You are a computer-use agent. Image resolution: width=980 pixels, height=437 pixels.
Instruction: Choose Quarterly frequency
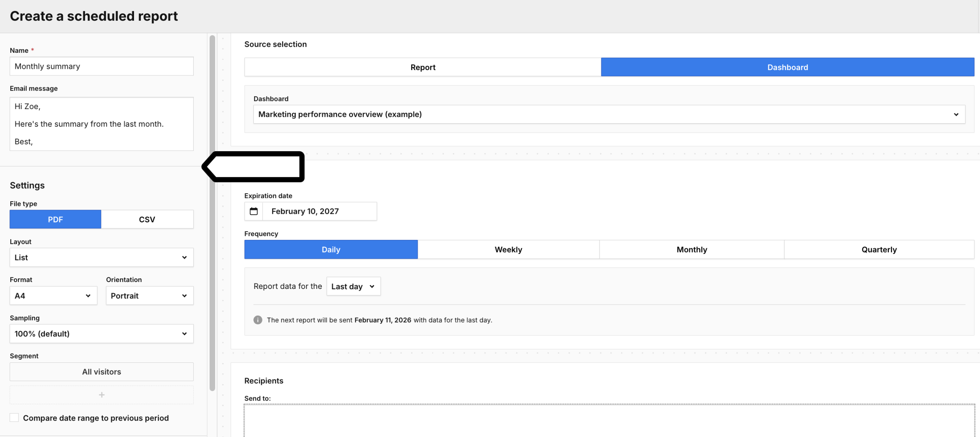click(x=879, y=249)
